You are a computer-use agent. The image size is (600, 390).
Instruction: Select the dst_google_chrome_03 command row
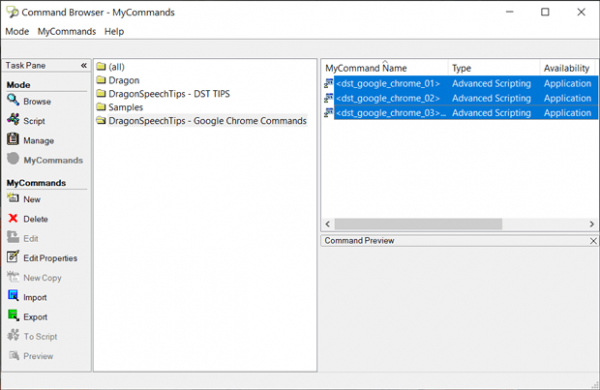click(465, 113)
